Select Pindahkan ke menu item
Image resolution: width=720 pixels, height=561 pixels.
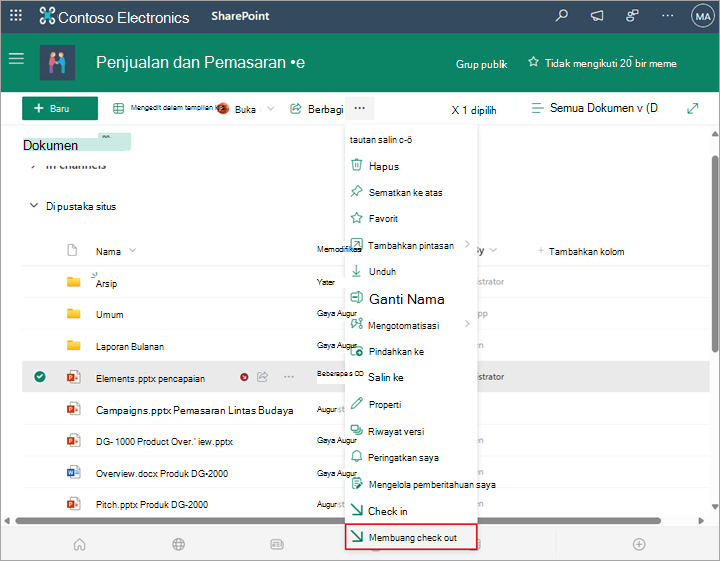[x=411, y=352]
